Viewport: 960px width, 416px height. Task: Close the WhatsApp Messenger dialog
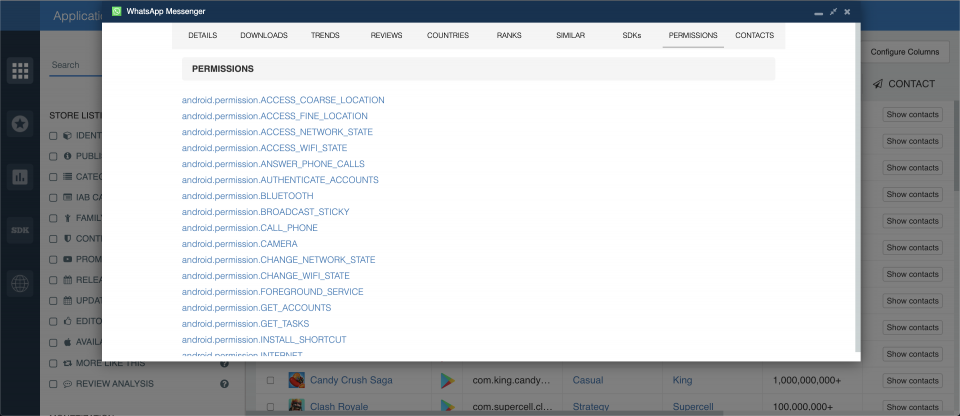coord(847,12)
